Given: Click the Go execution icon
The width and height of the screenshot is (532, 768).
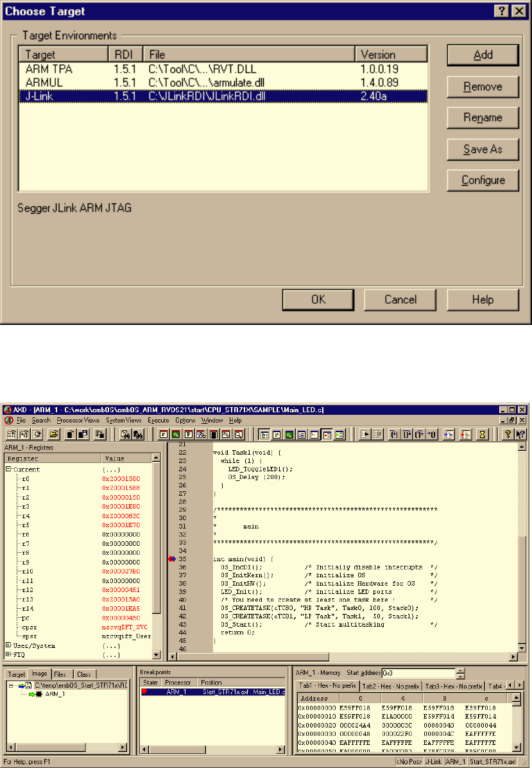Looking at the screenshot, I should (365, 434).
